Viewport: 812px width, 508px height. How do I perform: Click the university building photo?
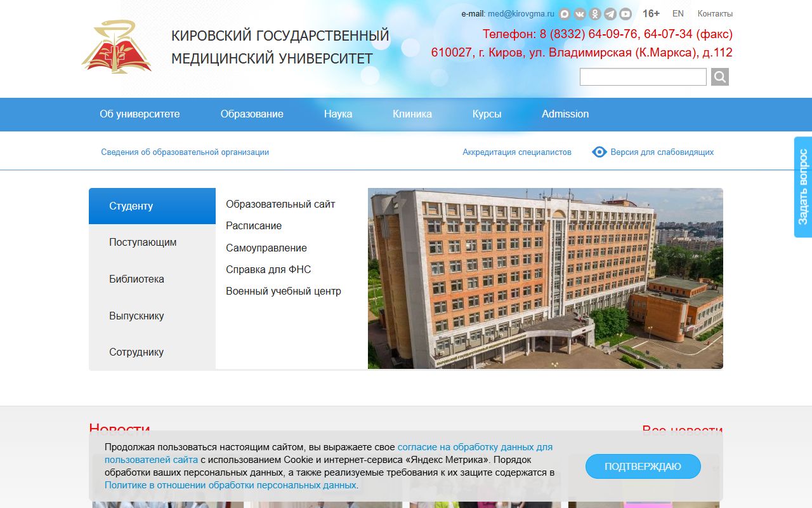point(546,278)
